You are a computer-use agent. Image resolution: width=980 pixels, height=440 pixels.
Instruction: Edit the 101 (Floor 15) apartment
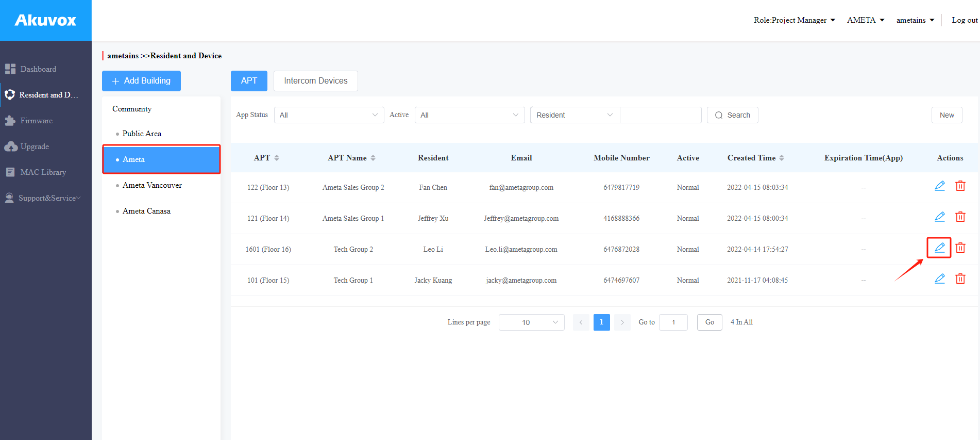[940, 279]
